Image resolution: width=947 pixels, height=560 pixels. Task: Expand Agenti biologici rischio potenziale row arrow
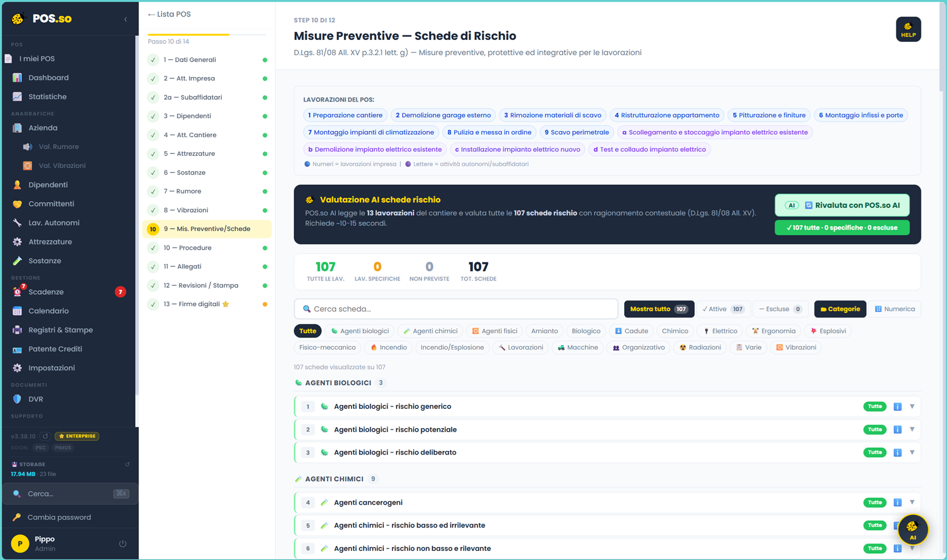pyautogui.click(x=912, y=429)
